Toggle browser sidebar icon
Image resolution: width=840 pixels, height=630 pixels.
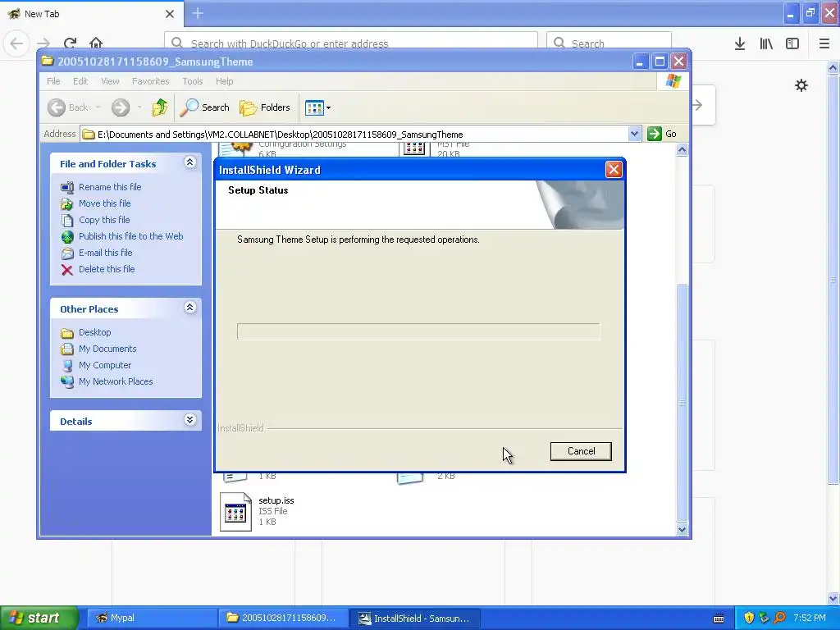point(792,43)
